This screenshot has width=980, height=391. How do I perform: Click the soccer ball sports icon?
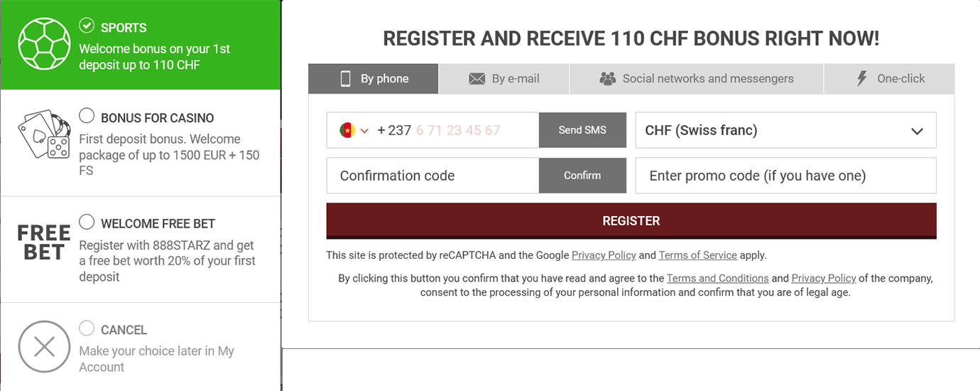(x=43, y=44)
